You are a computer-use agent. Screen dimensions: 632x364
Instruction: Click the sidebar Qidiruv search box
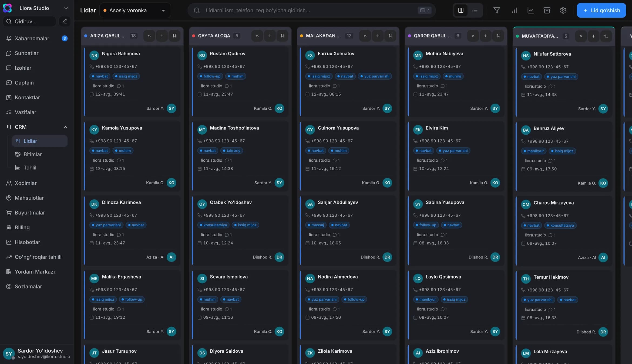click(x=29, y=21)
